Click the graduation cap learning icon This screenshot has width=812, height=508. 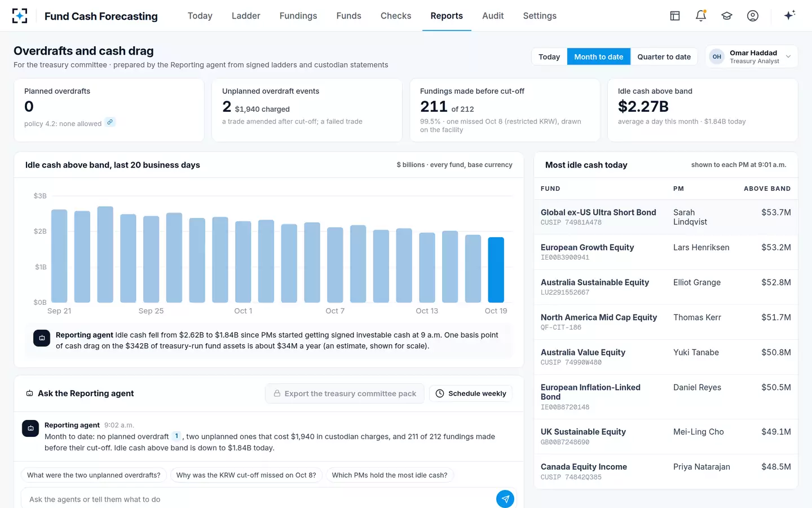727,16
